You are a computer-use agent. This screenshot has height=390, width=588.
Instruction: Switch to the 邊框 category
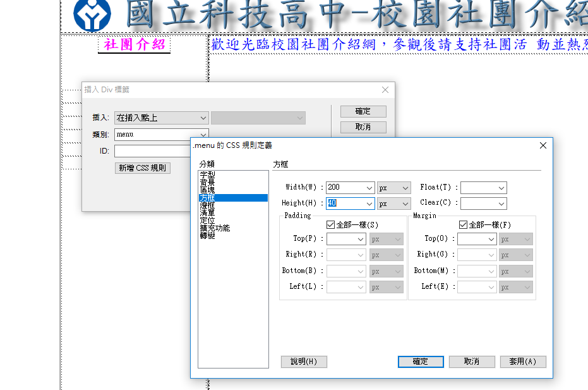tap(207, 205)
